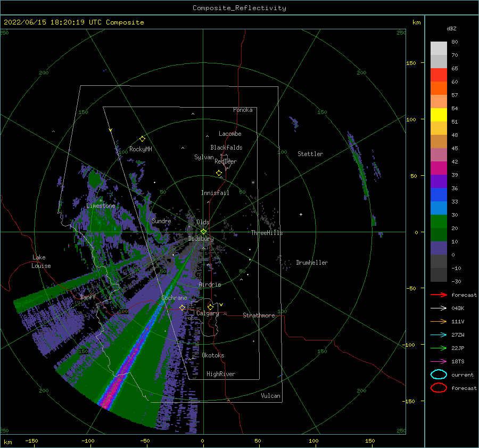Image resolution: width=479 pixels, height=448 pixels.
Task: Click the yellow diamond marker above Calgary label
Action: (210, 307)
